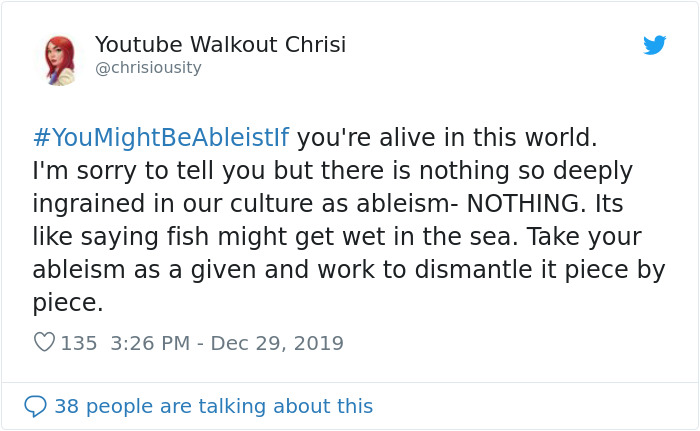Open "38 people are talking about this"
Image resolution: width=700 pixels, height=431 pixels.
[213, 406]
